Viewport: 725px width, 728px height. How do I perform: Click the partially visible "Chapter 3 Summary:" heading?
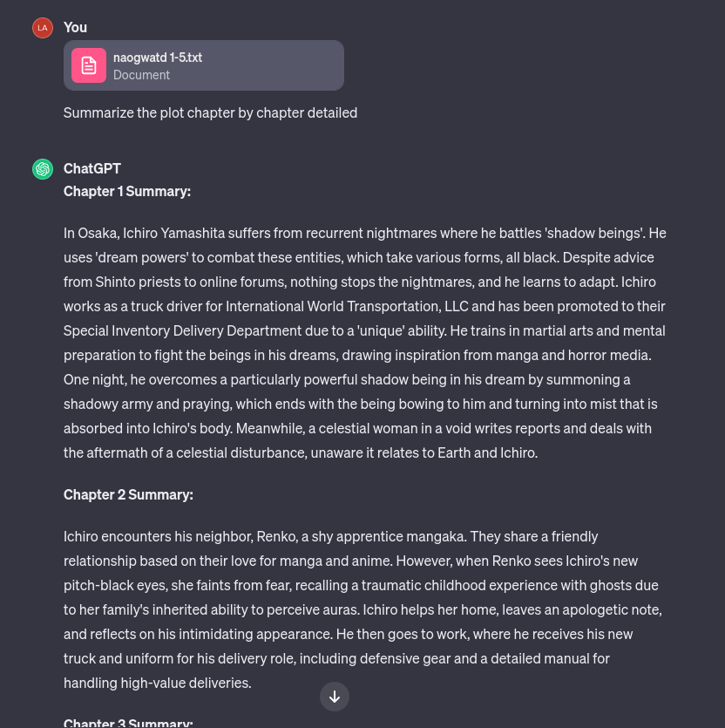tap(128, 722)
